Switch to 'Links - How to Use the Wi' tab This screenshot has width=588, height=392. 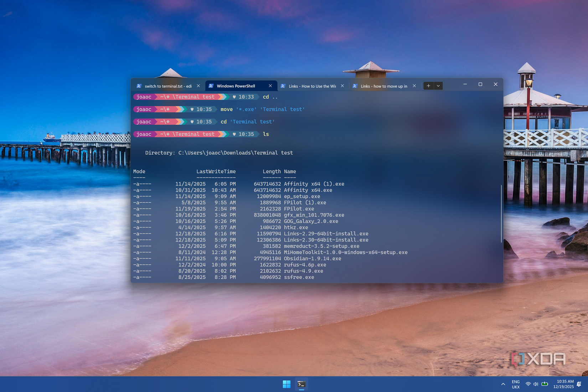click(x=312, y=86)
